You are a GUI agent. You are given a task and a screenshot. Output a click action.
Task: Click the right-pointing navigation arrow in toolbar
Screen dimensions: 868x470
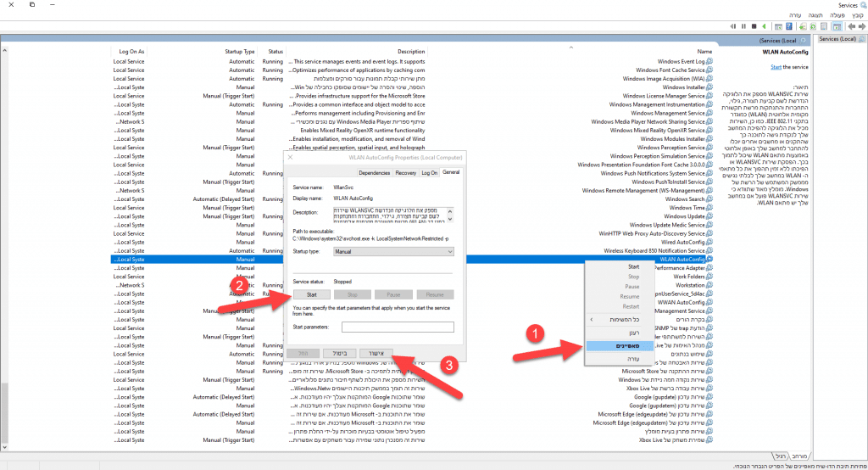click(x=862, y=26)
